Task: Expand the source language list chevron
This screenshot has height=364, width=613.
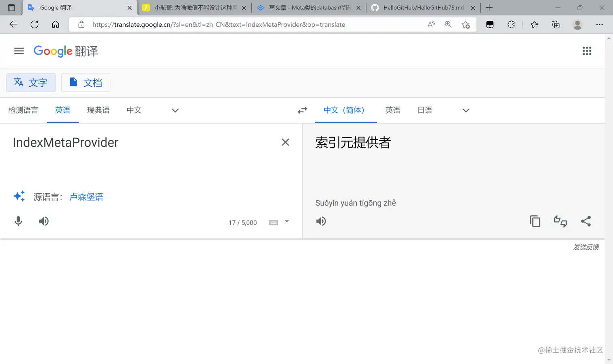Action: coord(175,110)
